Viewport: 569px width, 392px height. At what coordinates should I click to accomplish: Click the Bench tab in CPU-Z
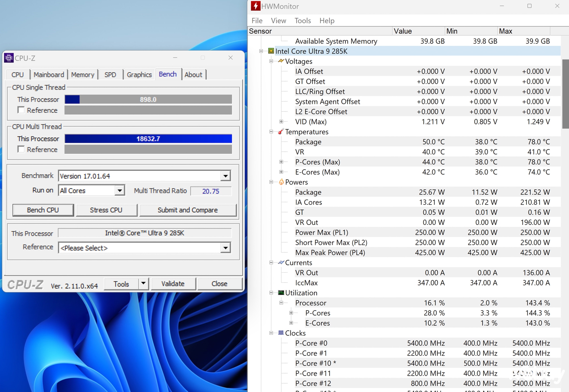pos(168,74)
